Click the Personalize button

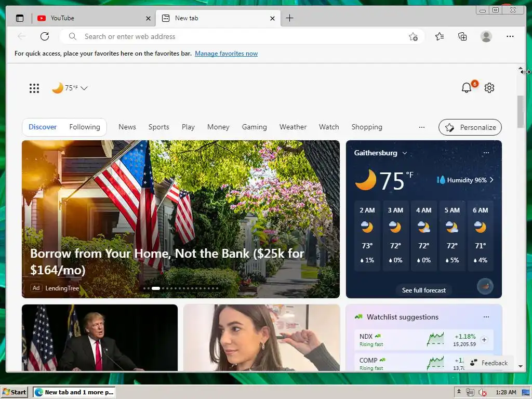[x=470, y=127]
